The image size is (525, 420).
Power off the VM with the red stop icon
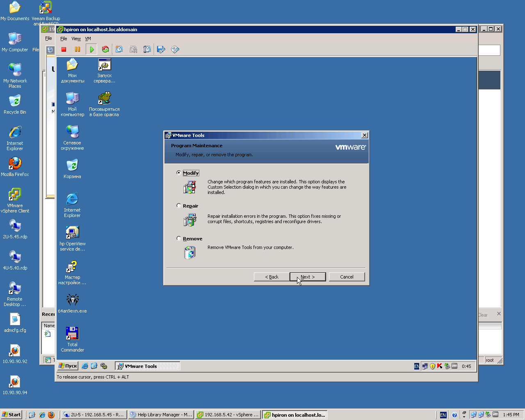point(64,50)
